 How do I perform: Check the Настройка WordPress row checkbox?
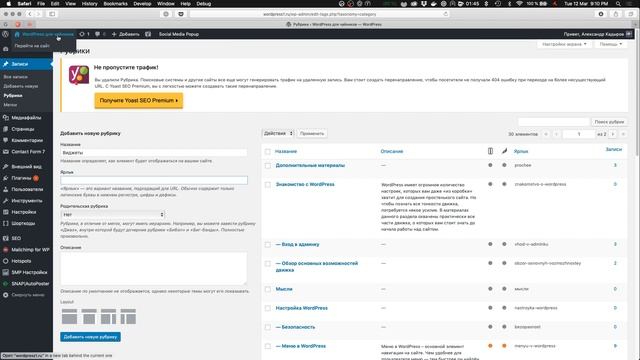(268, 308)
